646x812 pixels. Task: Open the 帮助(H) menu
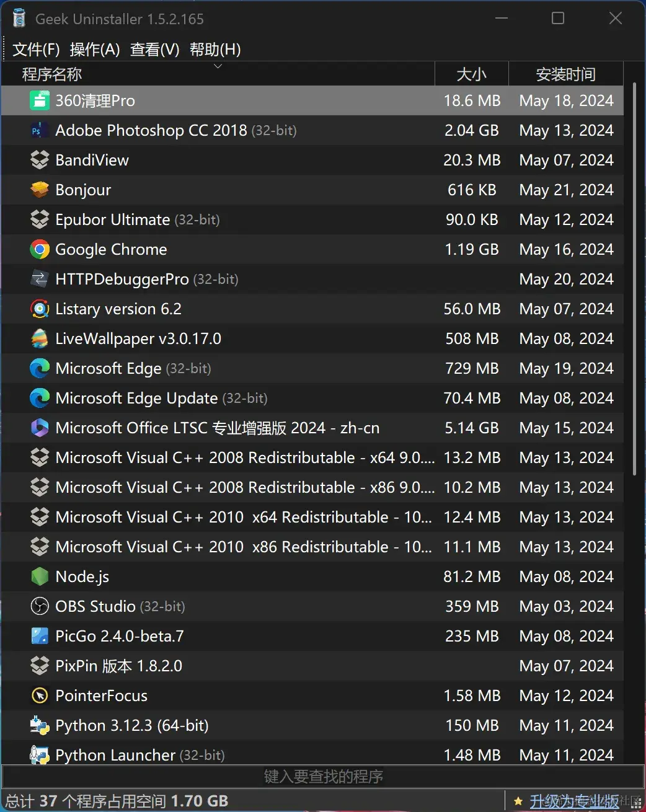coord(215,50)
